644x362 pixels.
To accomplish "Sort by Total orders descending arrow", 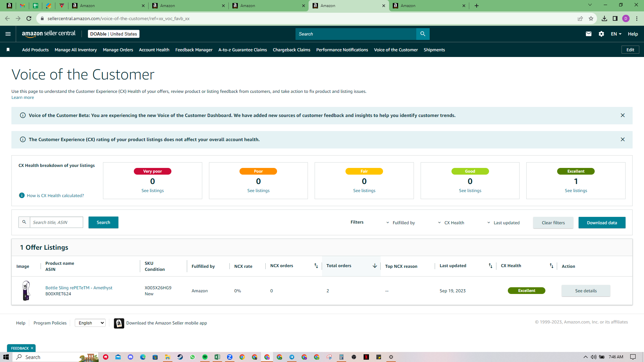I will (x=375, y=266).
